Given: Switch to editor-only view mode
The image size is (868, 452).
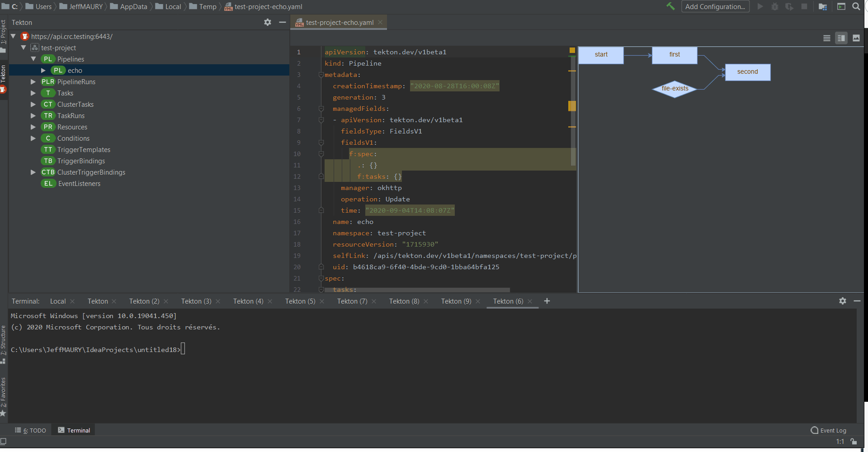Looking at the screenshot, I should pos(826,38).
